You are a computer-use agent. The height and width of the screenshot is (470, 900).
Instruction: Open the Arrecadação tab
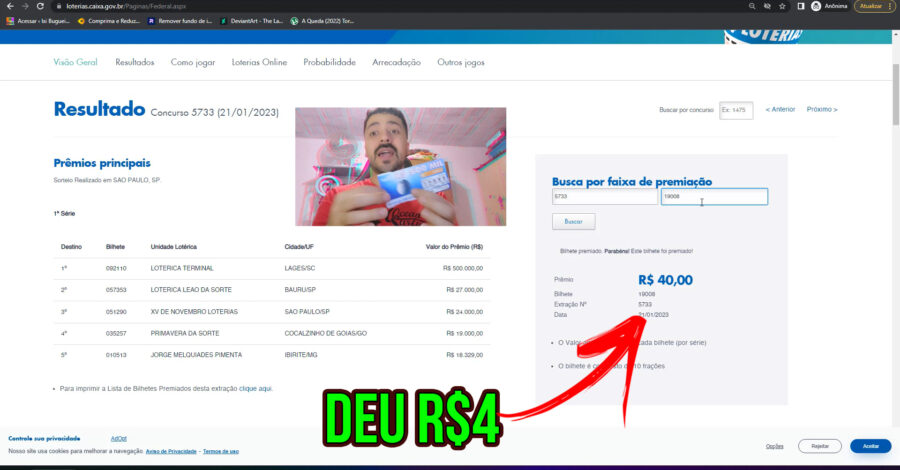pyautogui.click(x=396, y=62)
